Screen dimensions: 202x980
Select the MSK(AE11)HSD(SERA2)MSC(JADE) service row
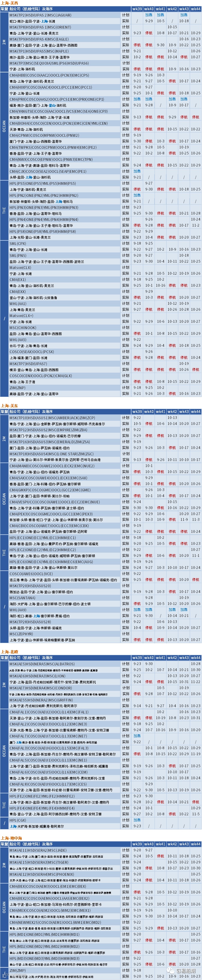click(x=65, y=850)
